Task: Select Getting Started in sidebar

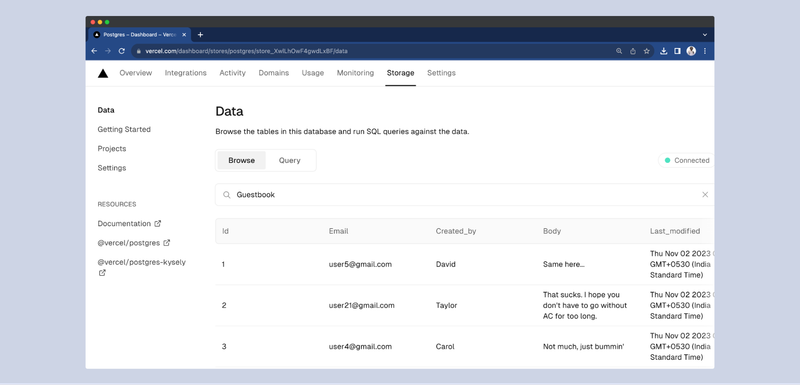Action: 124,130
